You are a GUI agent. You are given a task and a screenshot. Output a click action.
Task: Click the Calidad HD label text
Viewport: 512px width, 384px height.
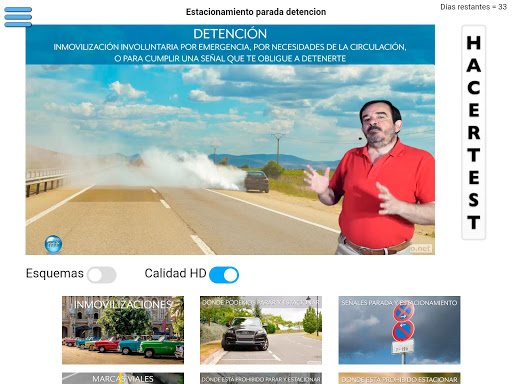coord(176,273)
